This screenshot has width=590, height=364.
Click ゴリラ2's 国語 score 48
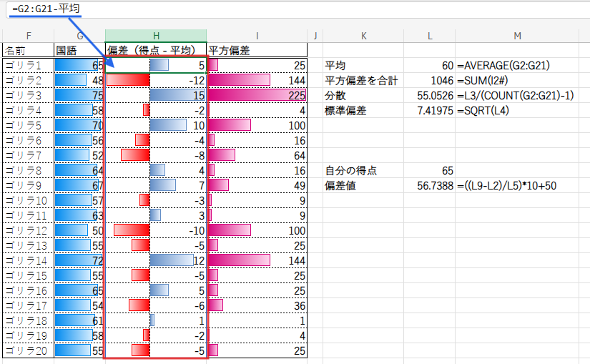[80, 80]
